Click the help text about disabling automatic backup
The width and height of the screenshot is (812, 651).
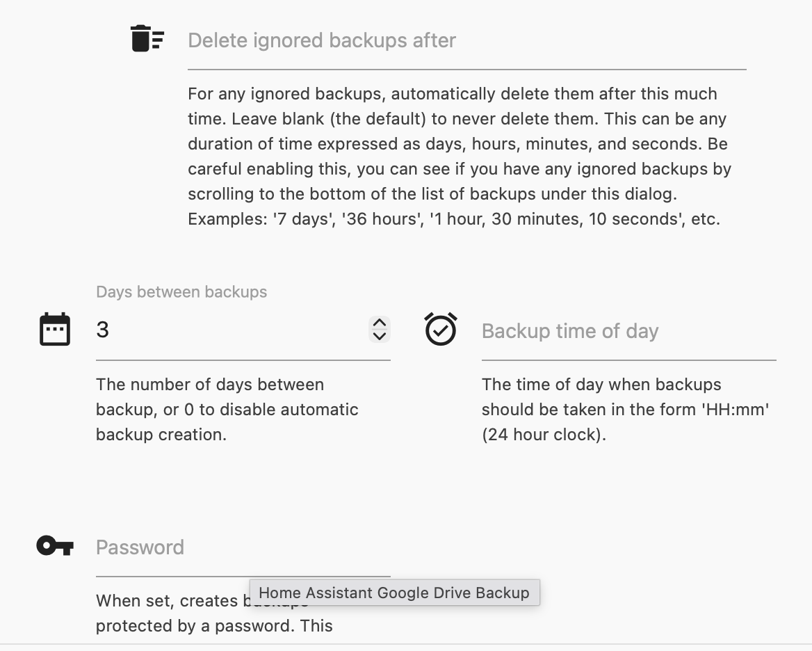(227, 410)
